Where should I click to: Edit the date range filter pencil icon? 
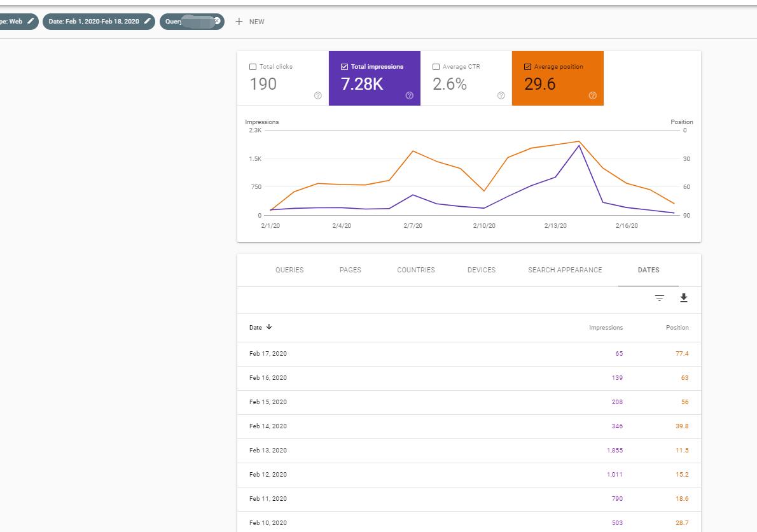(x=147, y=21)
